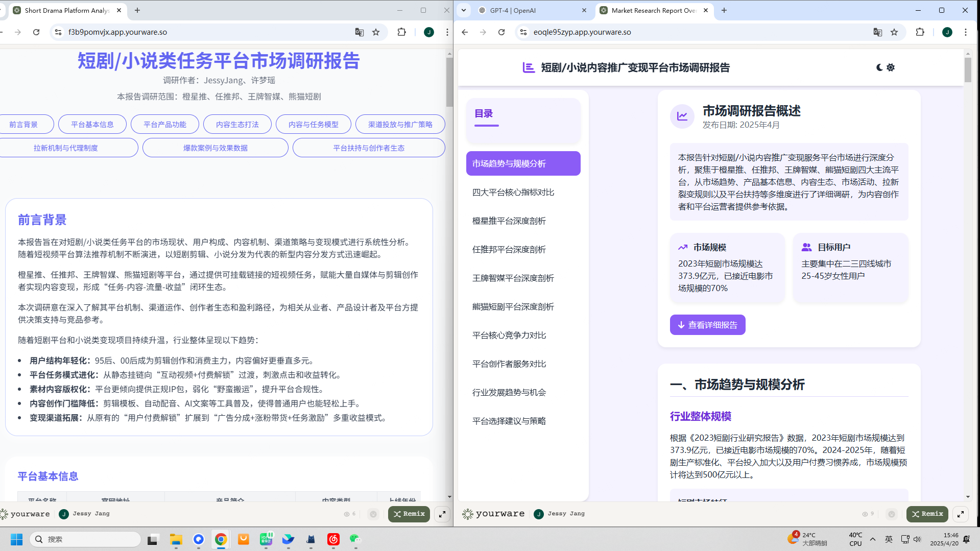Click right page vertical scrollbar thumb

tap(968, 70)
